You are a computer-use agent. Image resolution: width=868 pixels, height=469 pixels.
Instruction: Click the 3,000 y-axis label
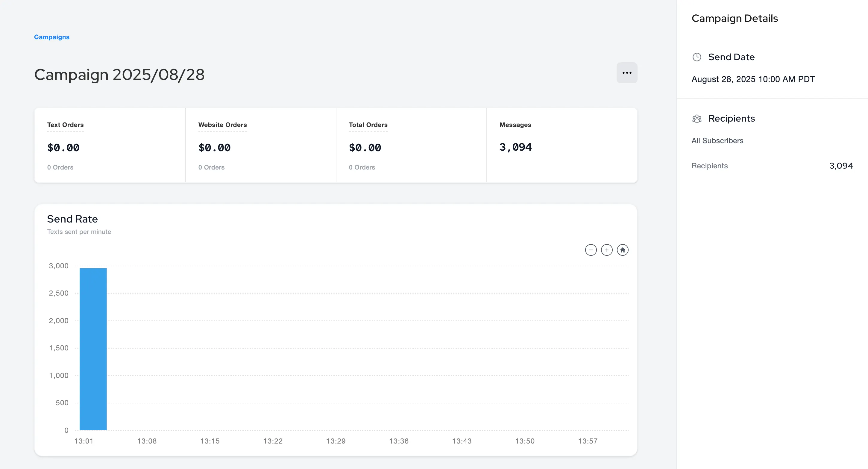coord(59,266)
